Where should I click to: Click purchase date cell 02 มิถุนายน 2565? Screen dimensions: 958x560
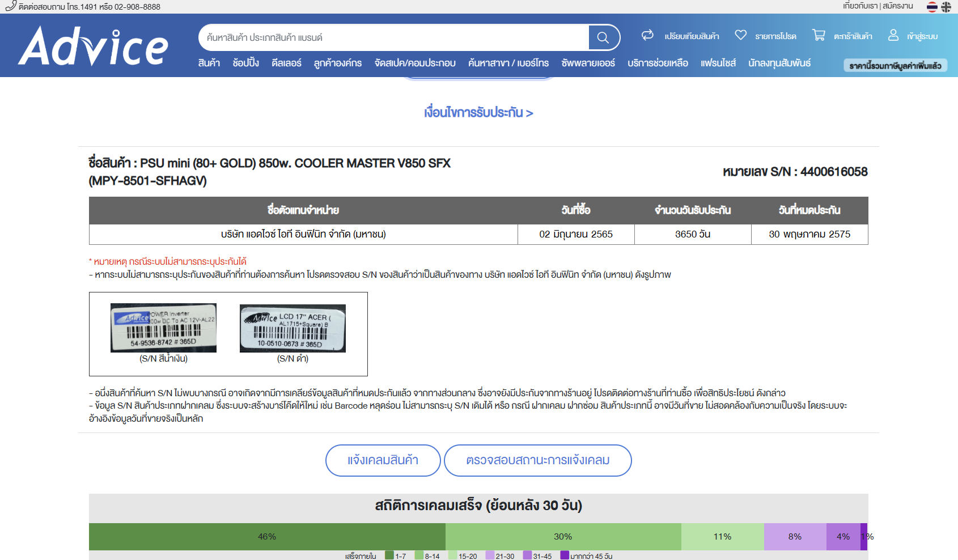tap(576, 234)
